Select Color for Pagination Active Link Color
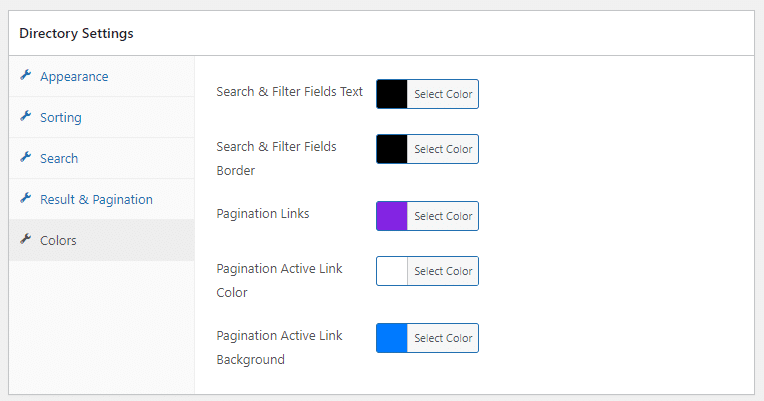Screen dimensions: 764x401 [443, 271]
